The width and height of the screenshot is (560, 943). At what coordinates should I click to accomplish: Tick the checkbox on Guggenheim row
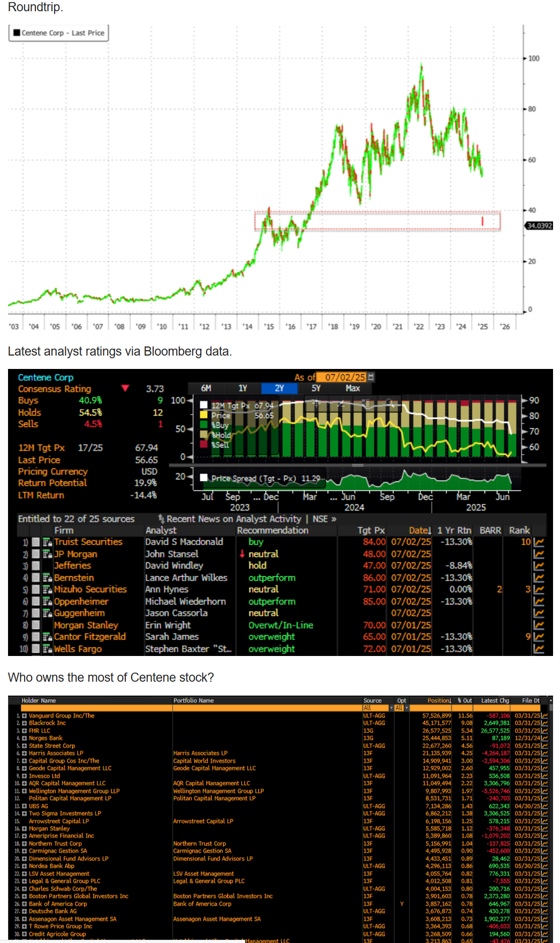pyautogui.click(x=36, y=613)
